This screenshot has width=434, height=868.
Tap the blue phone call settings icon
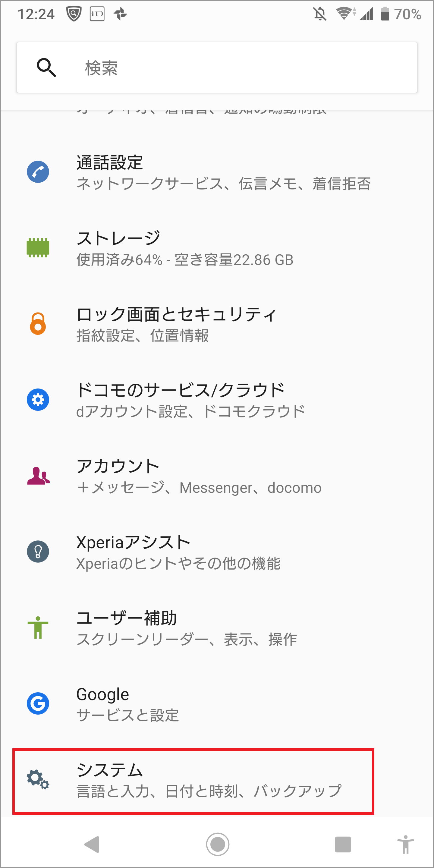point(38,172)
